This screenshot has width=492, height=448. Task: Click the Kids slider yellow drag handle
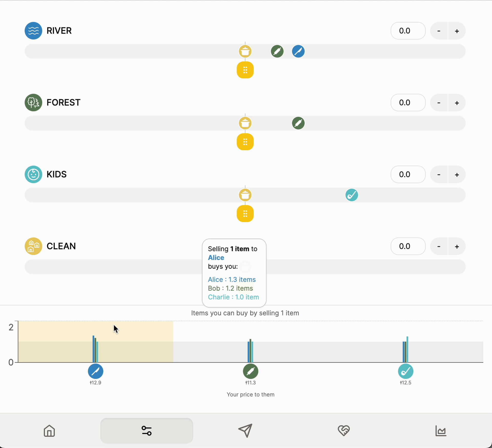245,214
